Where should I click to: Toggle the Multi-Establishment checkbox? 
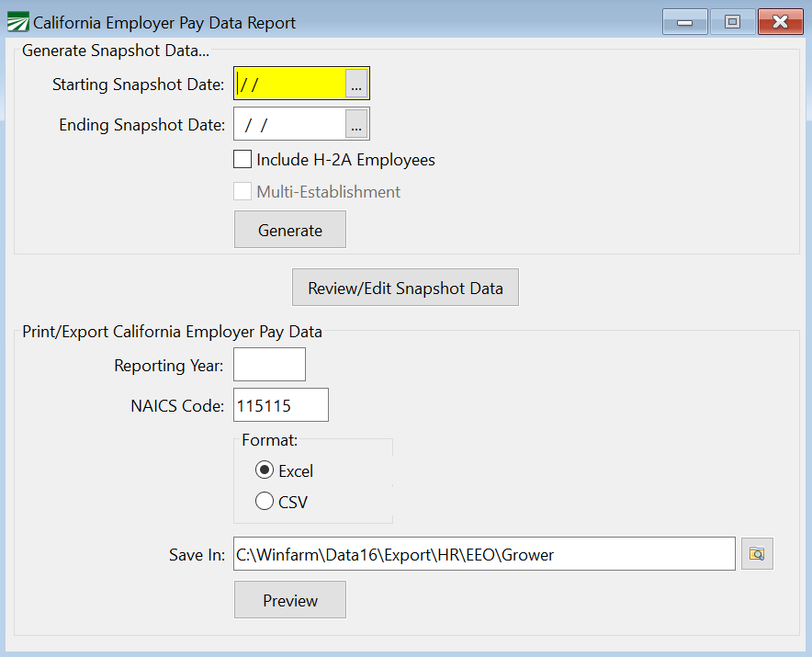click(x=242, y=192)
